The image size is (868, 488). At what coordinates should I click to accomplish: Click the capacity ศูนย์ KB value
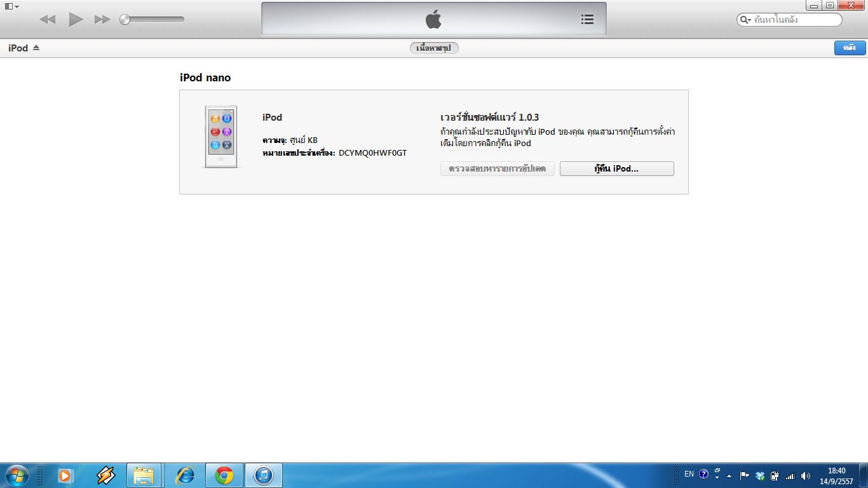click(304, 140)
